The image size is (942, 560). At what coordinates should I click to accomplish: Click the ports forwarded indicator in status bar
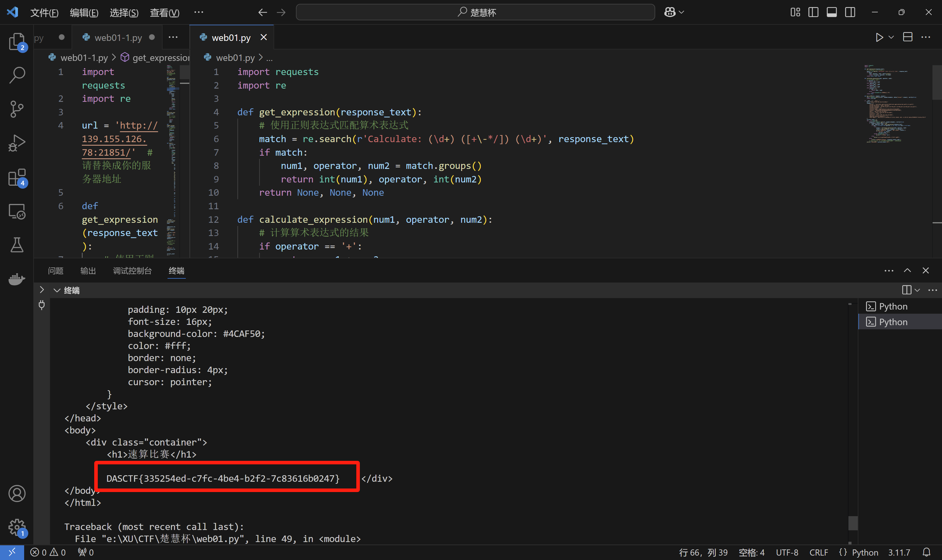point(86,552)
